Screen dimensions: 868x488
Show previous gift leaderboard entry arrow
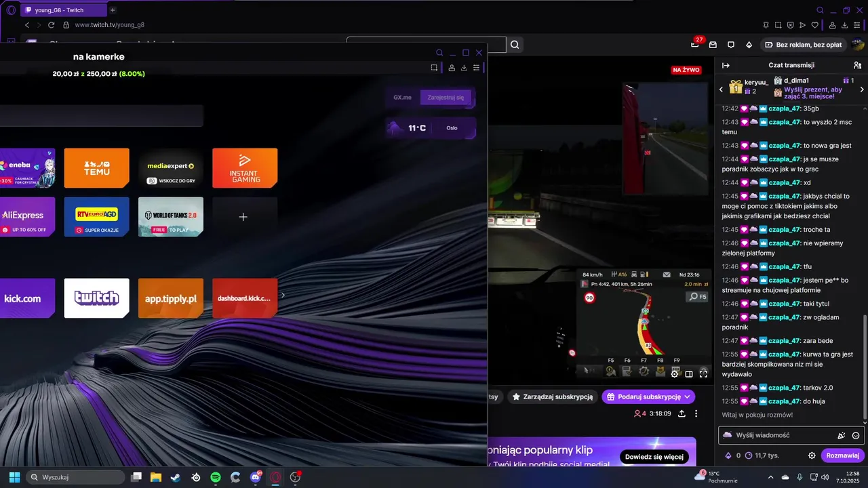(x=722, y=89)
